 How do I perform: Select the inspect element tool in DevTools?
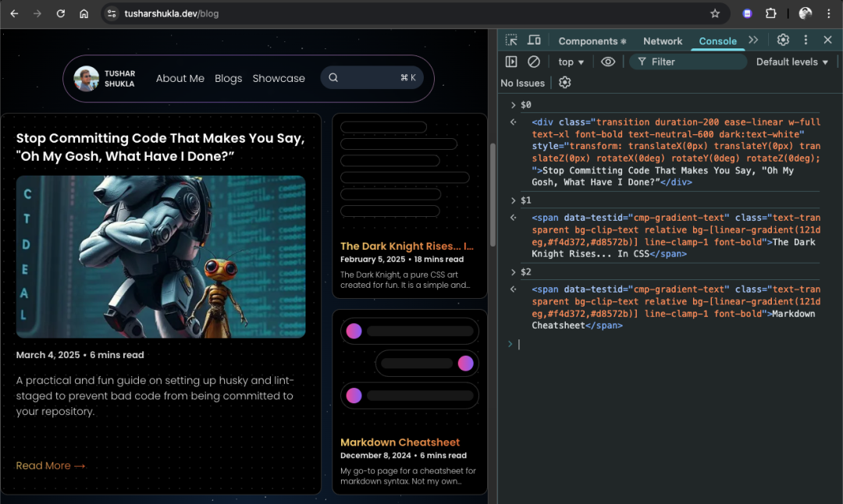pos(511,40)
